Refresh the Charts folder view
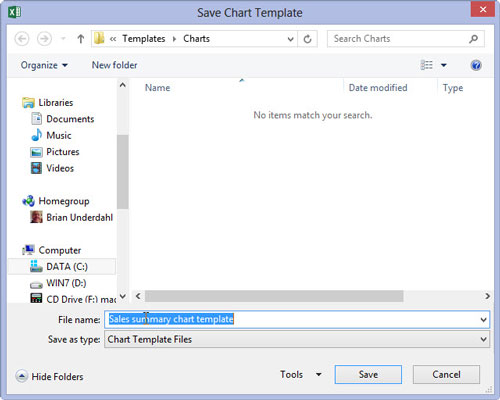This screenshot has height=400, width=500. (307, 39)
